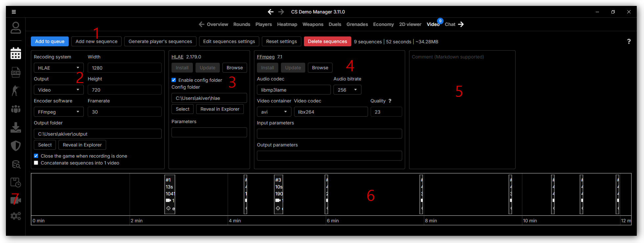Click the Quality value field

click(x=386, y=112)
